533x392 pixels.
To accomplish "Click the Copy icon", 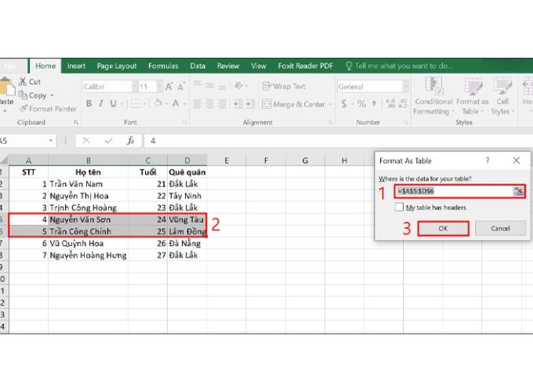I will (23, 95).
